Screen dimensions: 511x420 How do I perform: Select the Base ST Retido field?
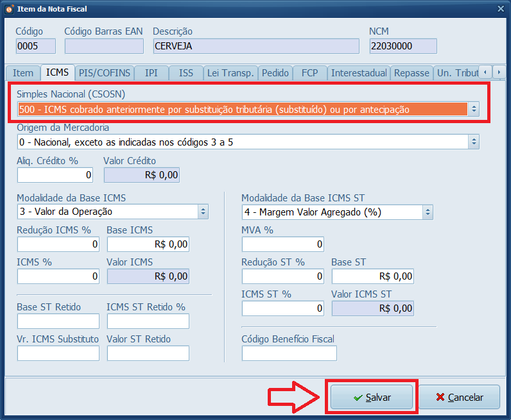pos(58,321)
